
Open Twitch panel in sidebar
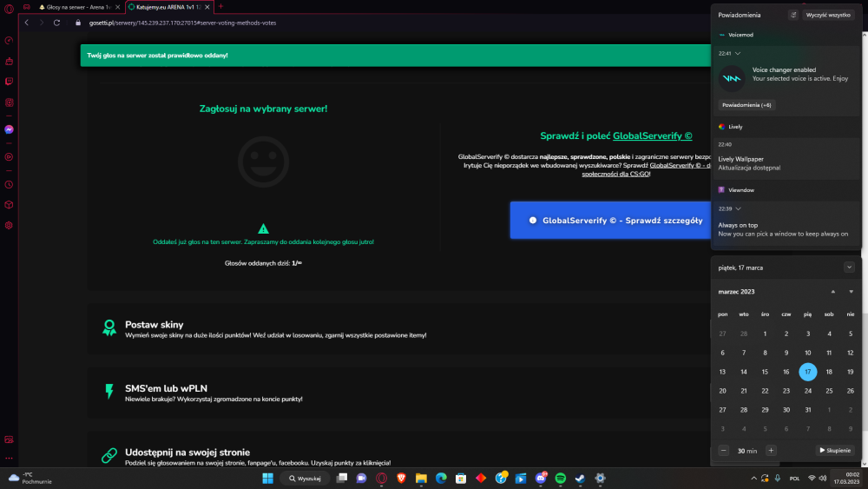9,82
